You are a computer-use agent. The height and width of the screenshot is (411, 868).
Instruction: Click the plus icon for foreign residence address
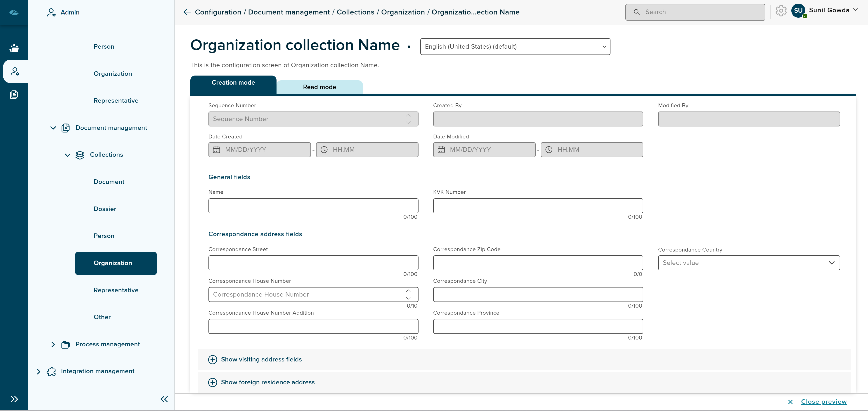point(213,382)
